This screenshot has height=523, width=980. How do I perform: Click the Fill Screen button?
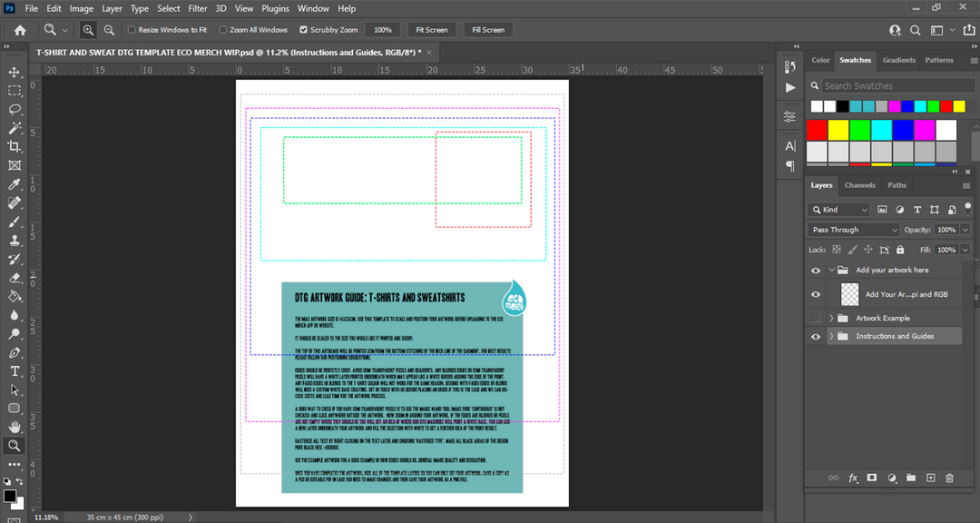point(488,30)
